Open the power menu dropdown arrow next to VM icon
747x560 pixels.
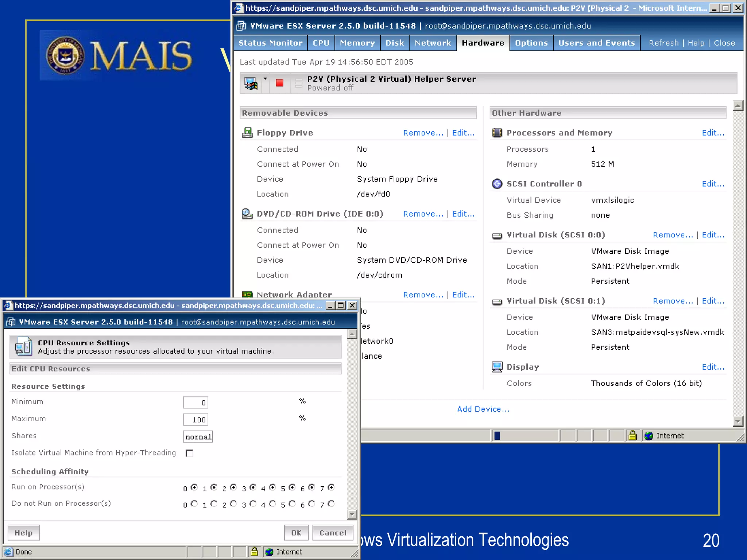pos(266,79)
